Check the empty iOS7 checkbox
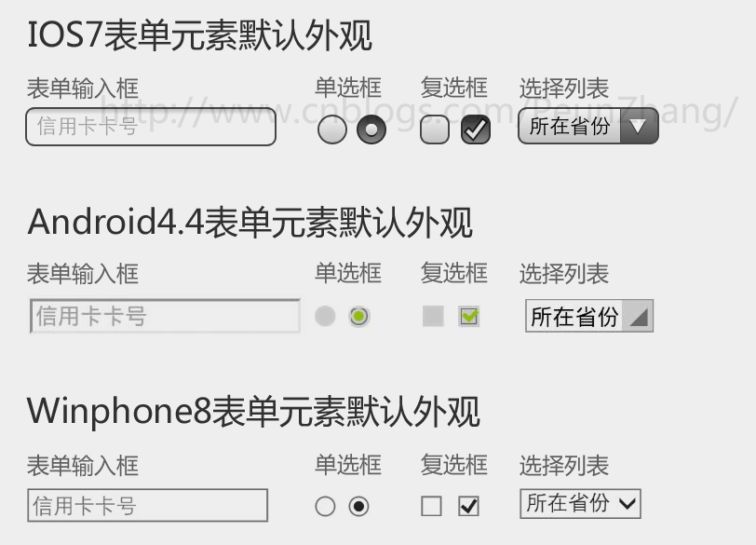756x545 pixels. coord(435,129)
